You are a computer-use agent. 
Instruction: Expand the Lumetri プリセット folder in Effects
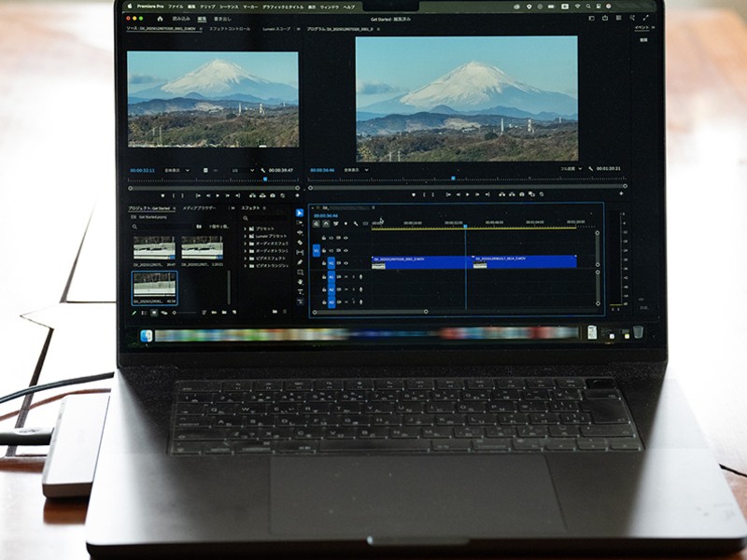[x=247, y=236]
